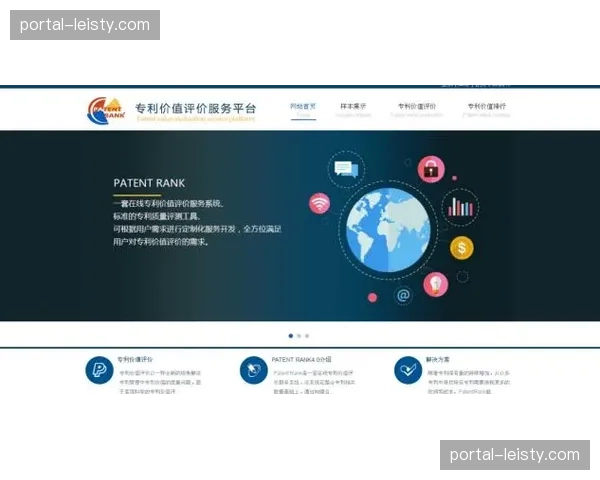Open the 专利价值排行 navigation tab
Viewport: 600px width, 480px height.
[486, 106]
